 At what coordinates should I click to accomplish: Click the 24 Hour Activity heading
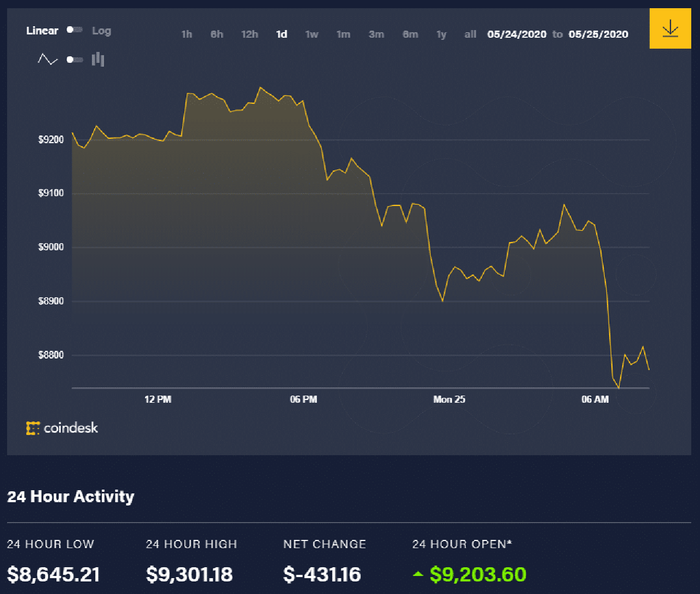(x=71, y=496)
